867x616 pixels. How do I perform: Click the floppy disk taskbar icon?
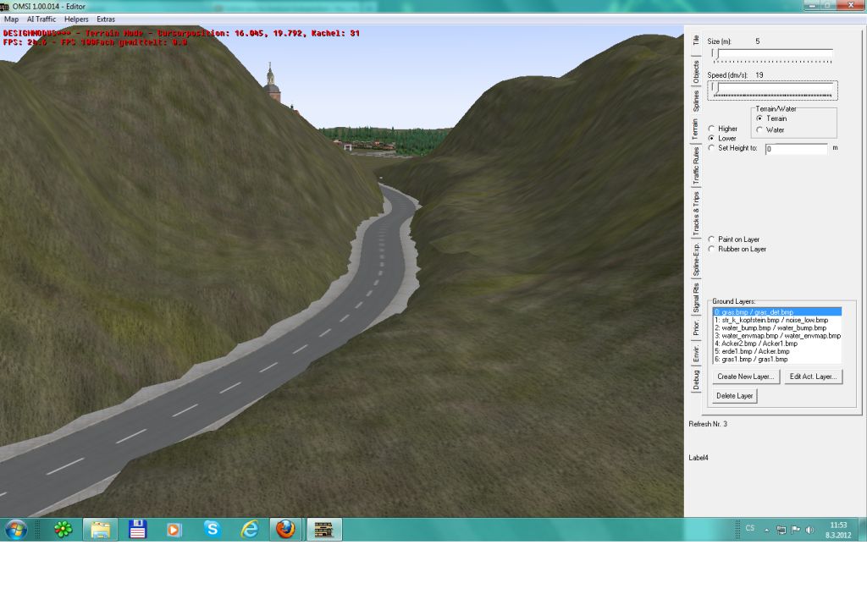[x=137, y=530]
